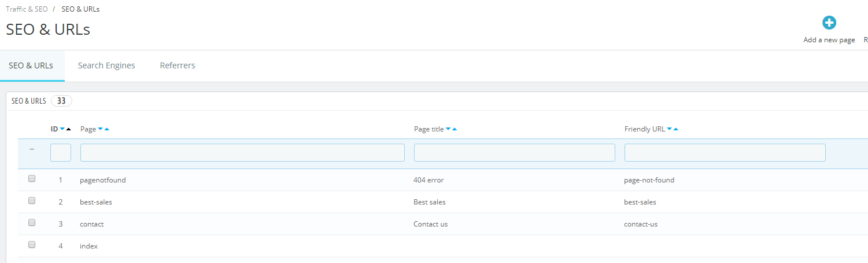
Task: Sort Page column ascending arrow
Action: tap(107, 129)
